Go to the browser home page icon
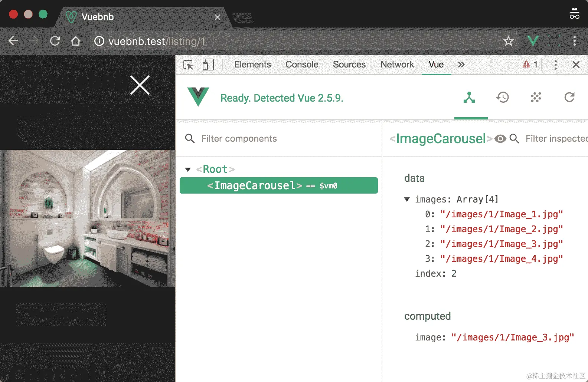This screenshot has height=382, width=588. coord(76,41)
